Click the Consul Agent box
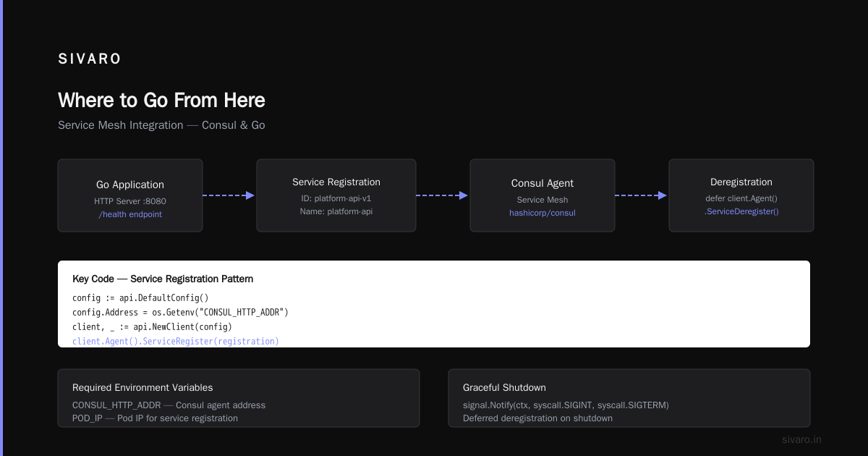 point(542,195)
